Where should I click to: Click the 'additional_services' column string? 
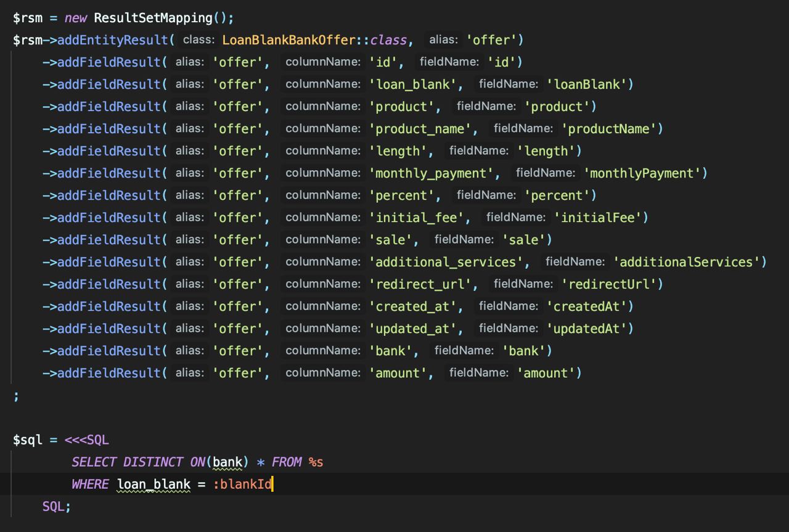point(446,262)
